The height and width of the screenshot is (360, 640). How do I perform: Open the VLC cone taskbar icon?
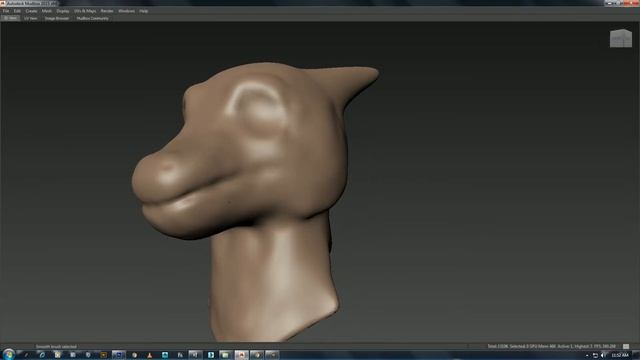click(150, 355)
